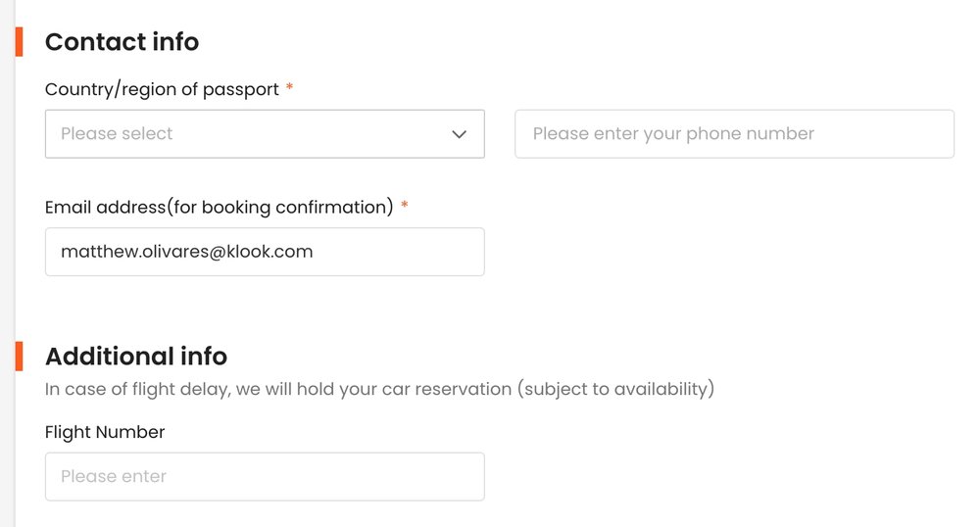Image resolution: width=980 pixels, height=527 pixels.
Task: Click the 'Country/region of passport' label
Action: (162, 89)
